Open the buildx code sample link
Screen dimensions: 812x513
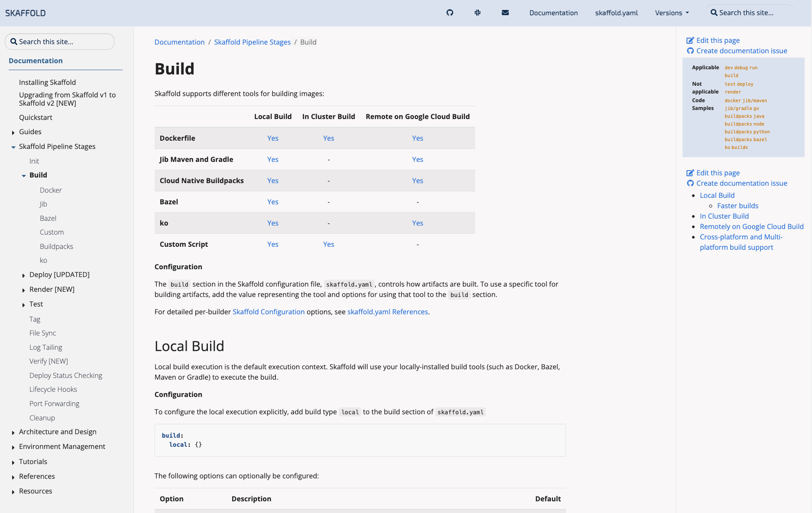pyautogui.click(x=740, y=147)
